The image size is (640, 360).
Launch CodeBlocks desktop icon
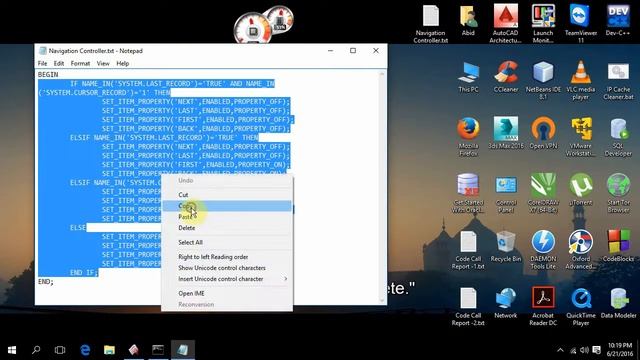click(x=618, y=247)
